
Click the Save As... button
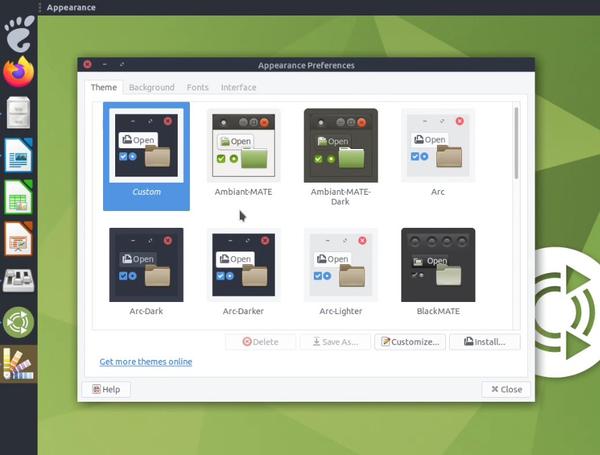[x=335, y=342]
